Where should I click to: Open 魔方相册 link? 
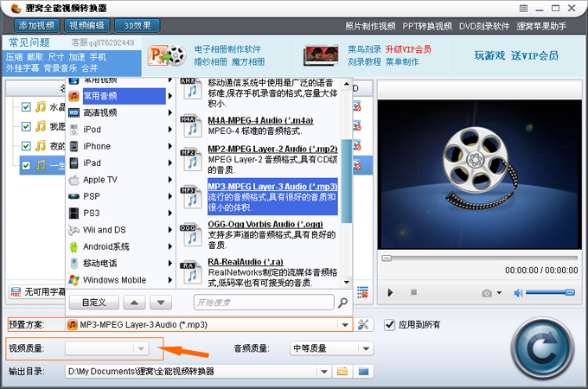point(248,62)
